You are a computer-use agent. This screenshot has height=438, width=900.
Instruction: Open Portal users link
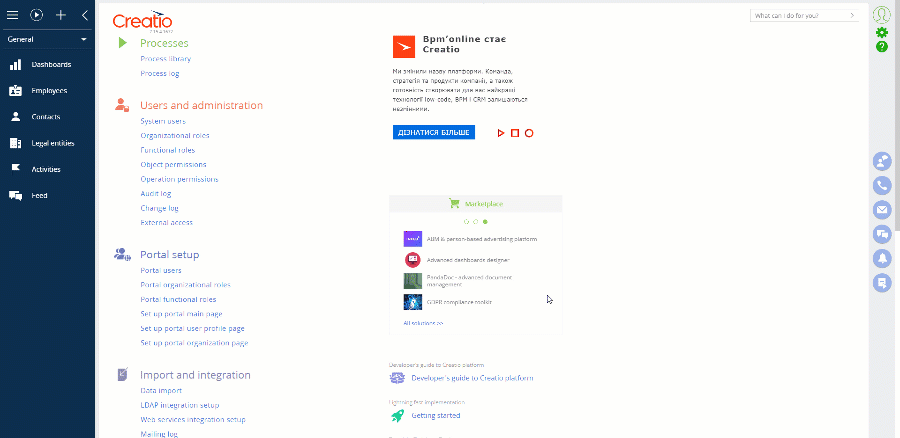(x=161, y=270)
